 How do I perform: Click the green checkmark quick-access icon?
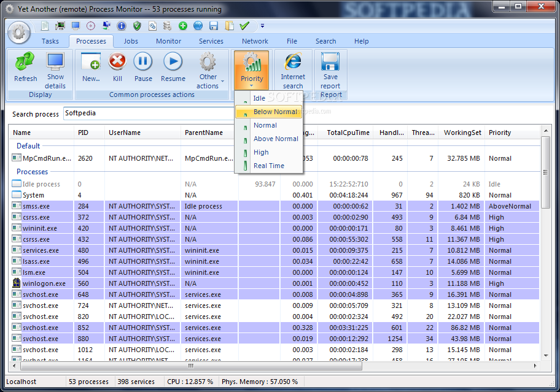[244, 26]
